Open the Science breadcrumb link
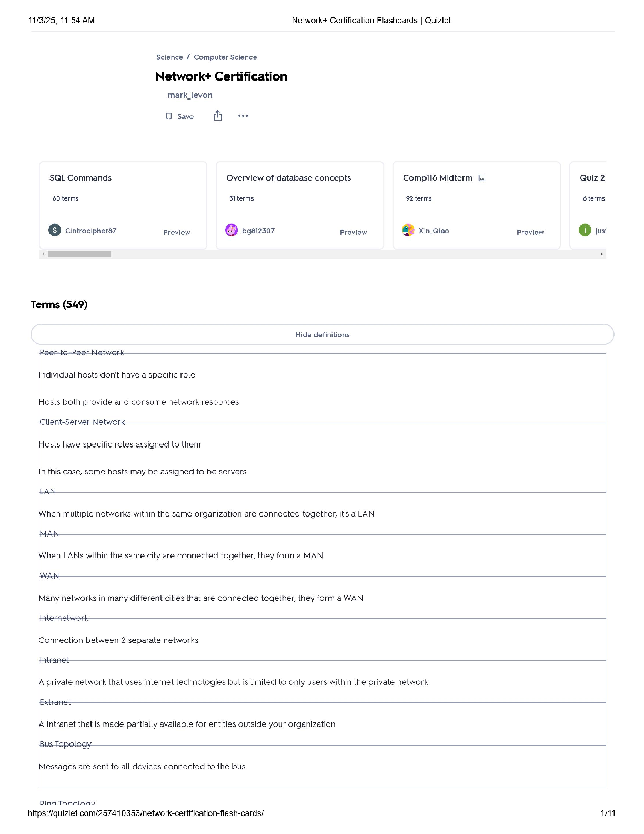 [x=169, y=57]
